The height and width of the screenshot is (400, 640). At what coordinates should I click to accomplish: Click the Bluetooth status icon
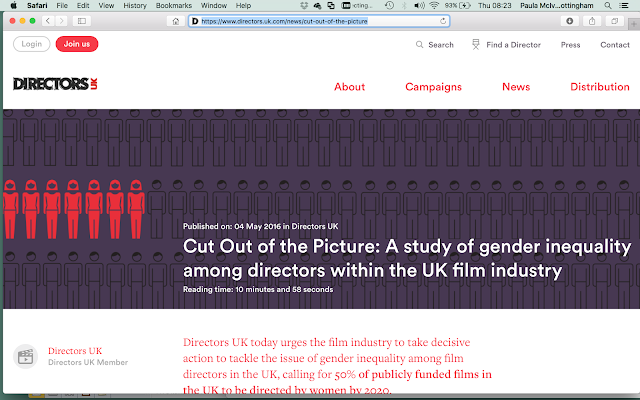click(404, 5)
